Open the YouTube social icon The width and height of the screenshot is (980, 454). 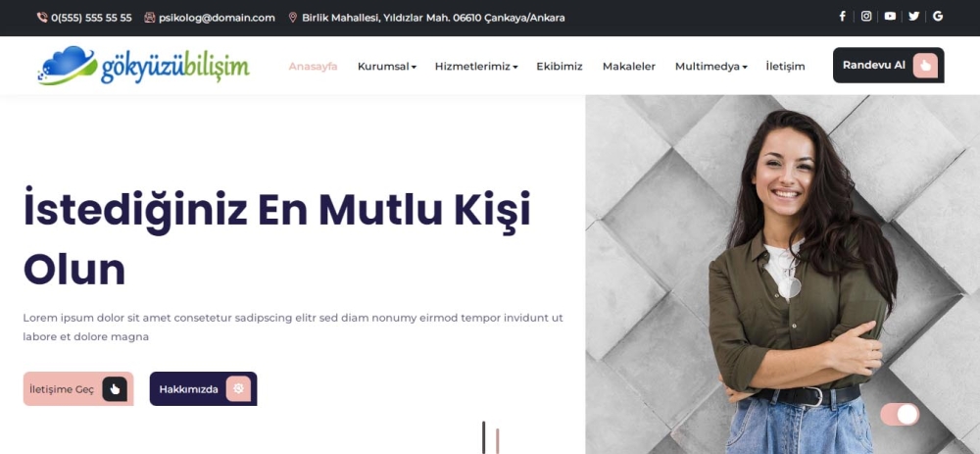pos(890,17)
